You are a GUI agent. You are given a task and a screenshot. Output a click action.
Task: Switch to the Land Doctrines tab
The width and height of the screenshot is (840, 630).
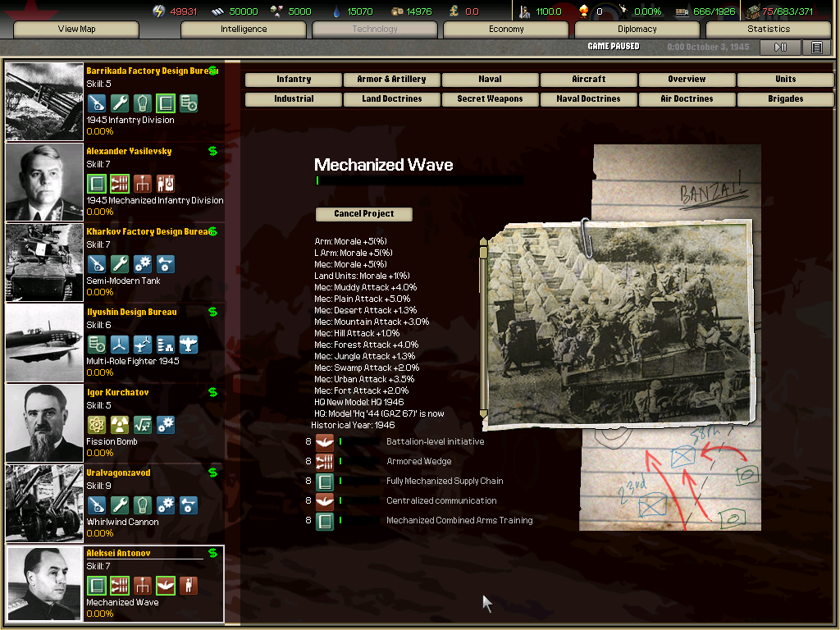click(391, 99)
